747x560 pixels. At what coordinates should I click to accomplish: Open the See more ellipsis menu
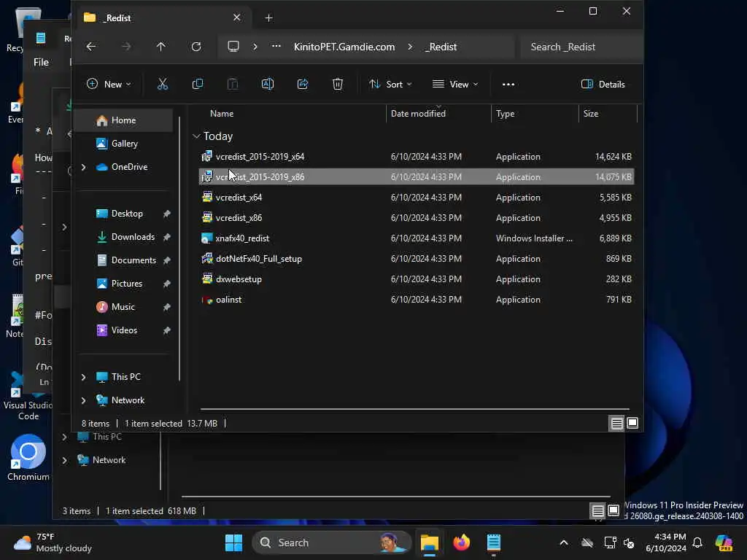508,85
